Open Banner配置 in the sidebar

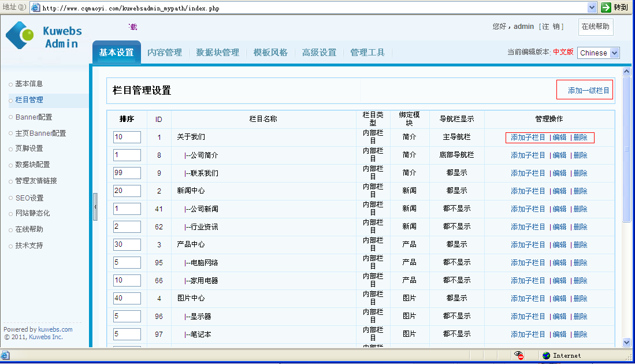click(x=34, y=117)
